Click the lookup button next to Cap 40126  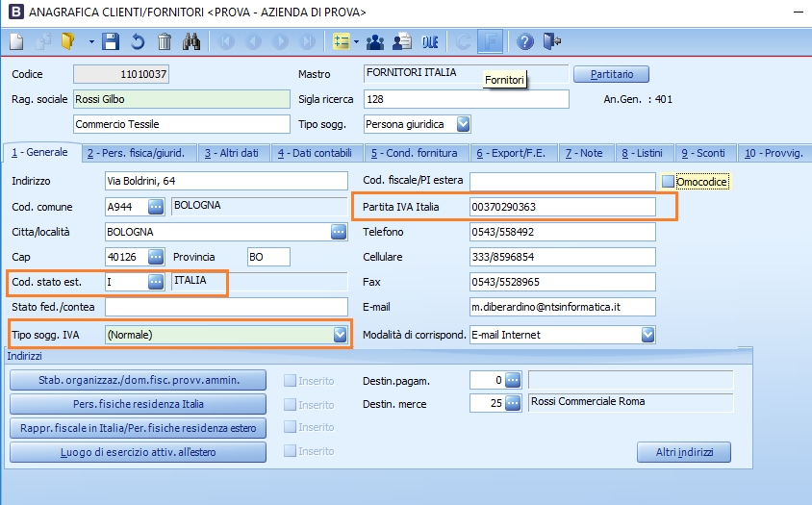[x=155, y=257]
